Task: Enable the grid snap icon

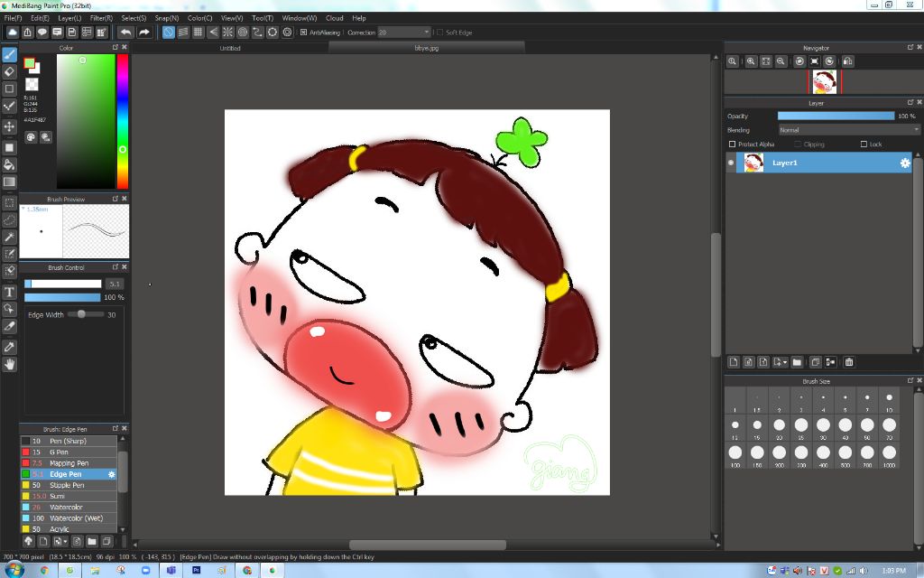Action: (198, 33)
